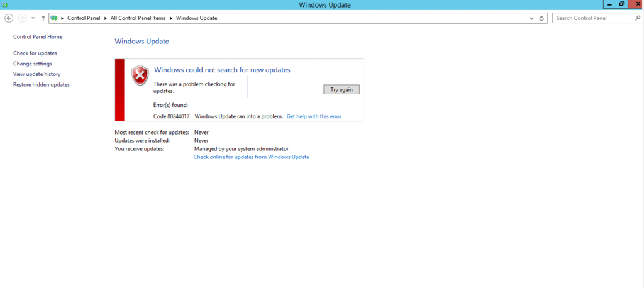Screen dimensions: 644x288
Task: Click 'You receive updates:' label
Action: [140, 149]
